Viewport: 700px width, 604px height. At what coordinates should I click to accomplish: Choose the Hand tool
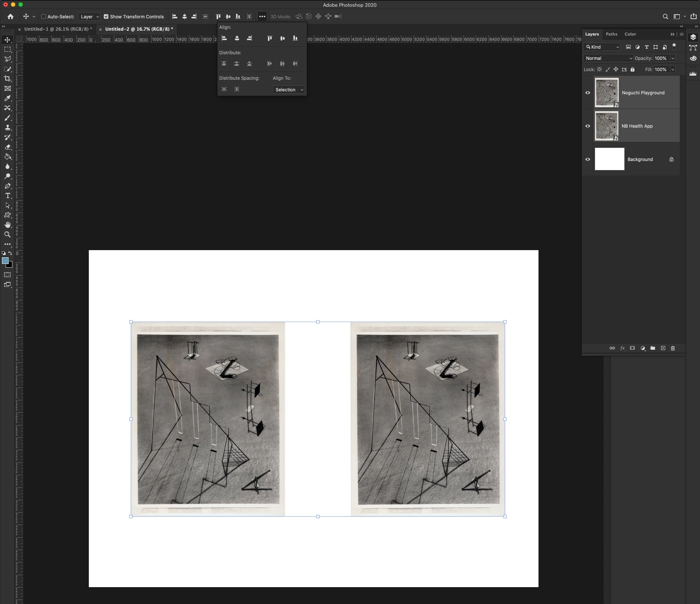[x=7, y=225]
